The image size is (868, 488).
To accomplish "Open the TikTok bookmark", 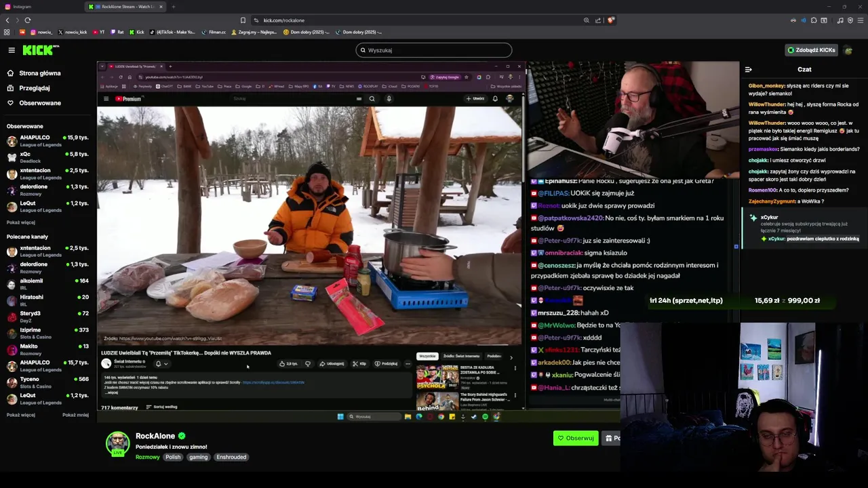I will click(172, 32).
